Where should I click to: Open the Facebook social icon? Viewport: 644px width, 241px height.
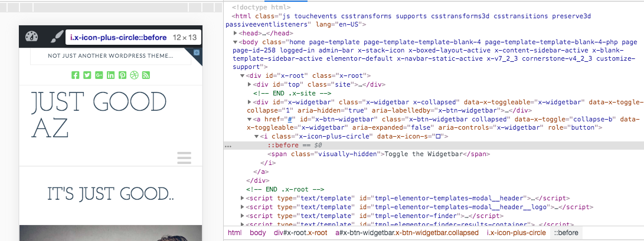coord(75,75)
